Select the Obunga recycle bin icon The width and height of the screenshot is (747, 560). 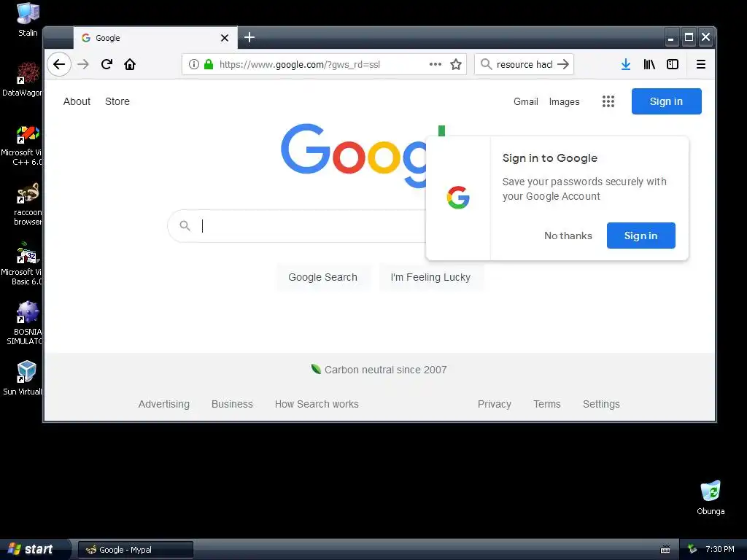(711, 497)
